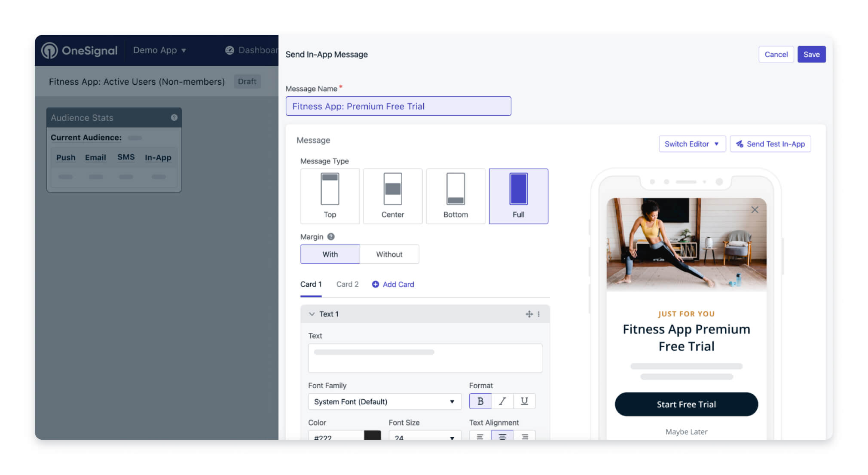Choose margin With option

point(330,254)
